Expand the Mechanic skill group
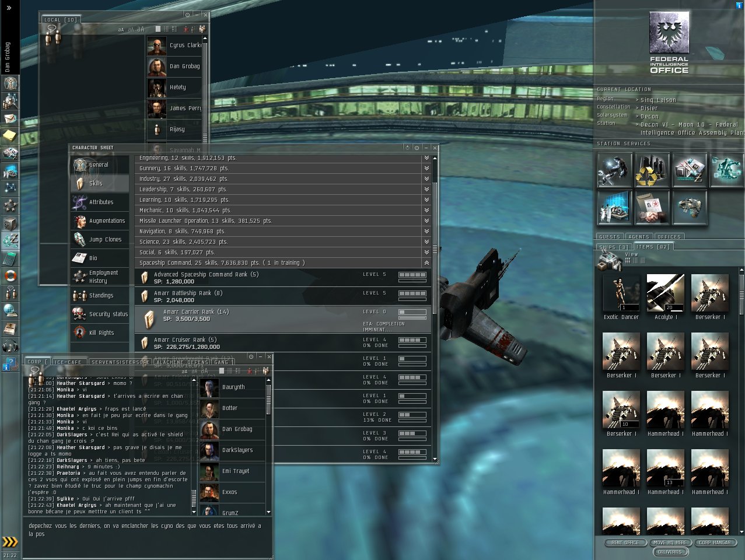Viewport: 745px width, 560px height. (426, 210)
